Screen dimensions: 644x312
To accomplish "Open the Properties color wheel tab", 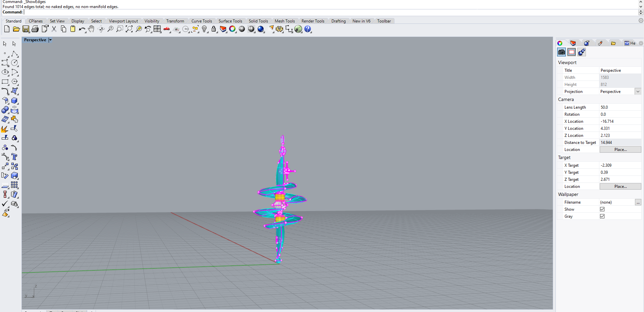I will pyautogui.click(x=560, y=43).
